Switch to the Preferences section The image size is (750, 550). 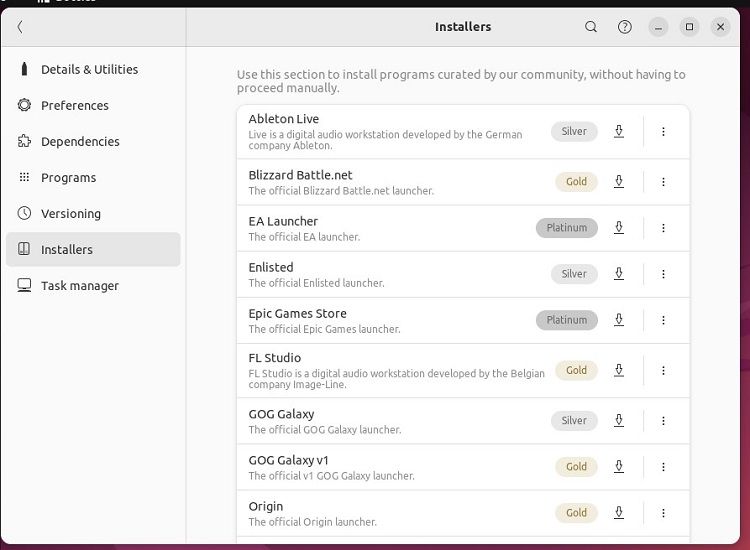74,105
